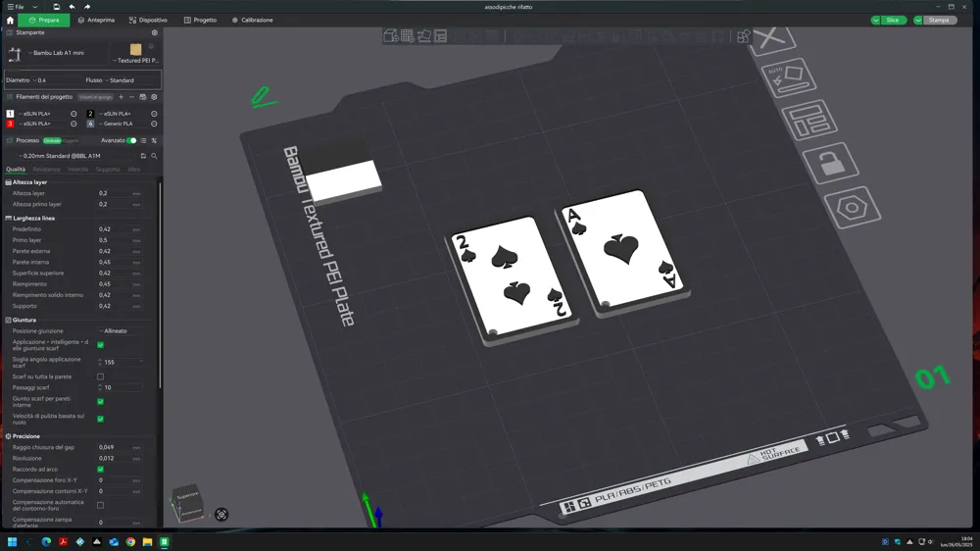
Task: Switch to the Dispositivo tab
Action: [148, 20]
